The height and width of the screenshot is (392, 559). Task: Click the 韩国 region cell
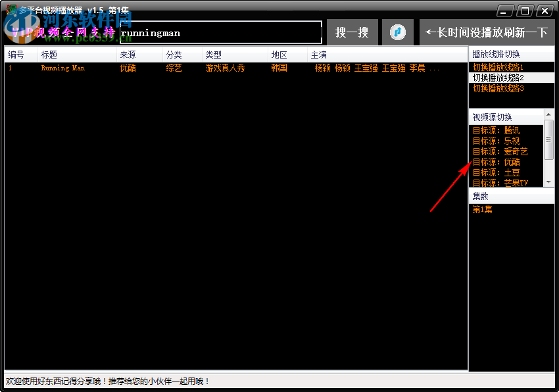[279, 68]
